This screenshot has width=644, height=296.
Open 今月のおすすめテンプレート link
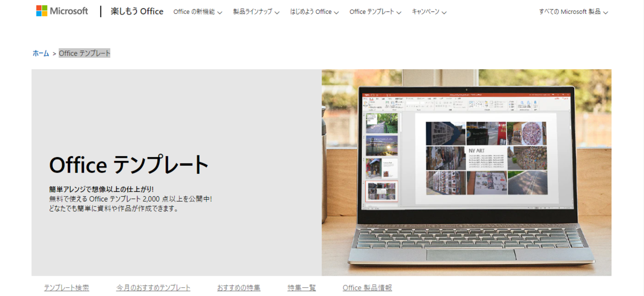coord(153,288)
